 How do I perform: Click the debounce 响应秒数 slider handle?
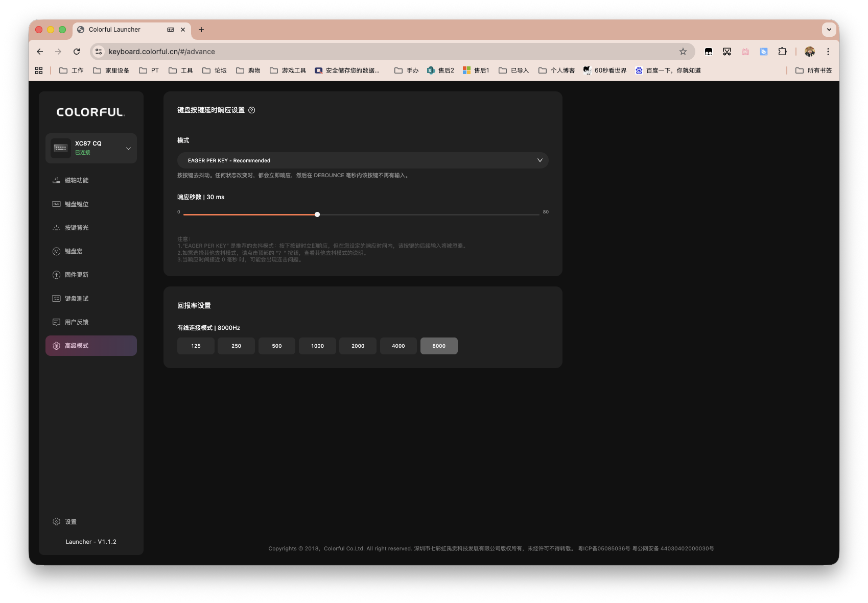(x=317, y=214)
